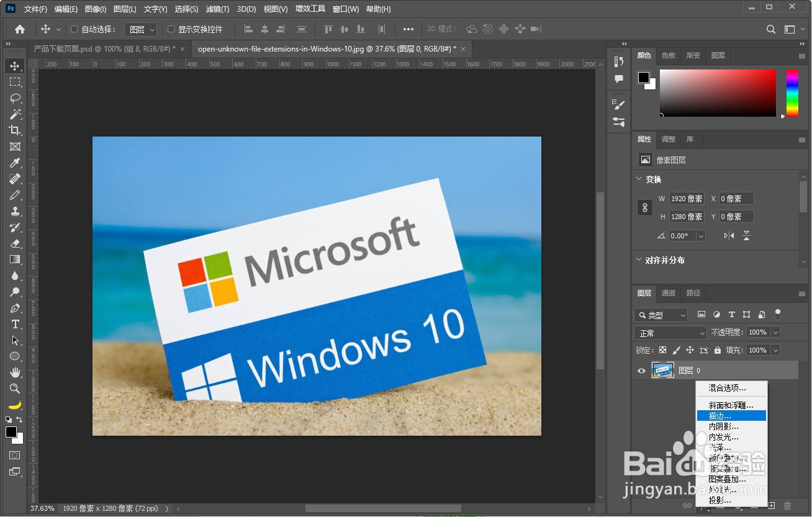Click the Home icon in options bar
Screen dimensions: 812x517
[20, 29]
